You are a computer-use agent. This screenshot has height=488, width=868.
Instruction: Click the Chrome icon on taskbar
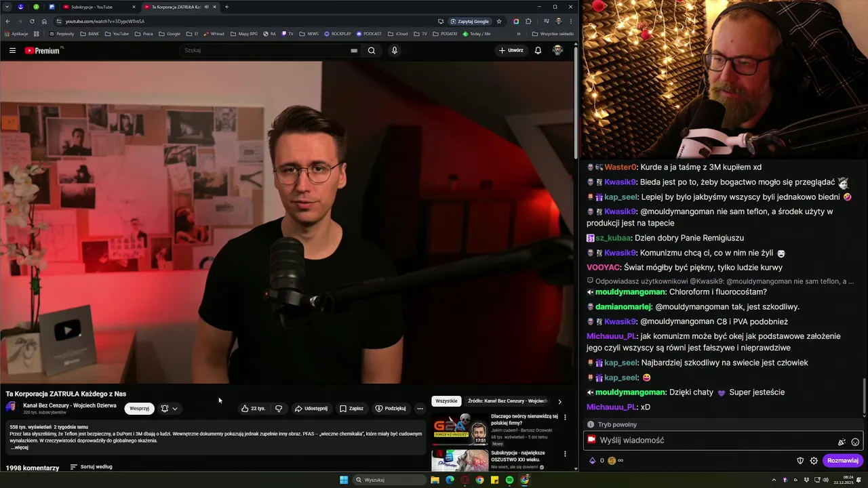pos(479,480)
